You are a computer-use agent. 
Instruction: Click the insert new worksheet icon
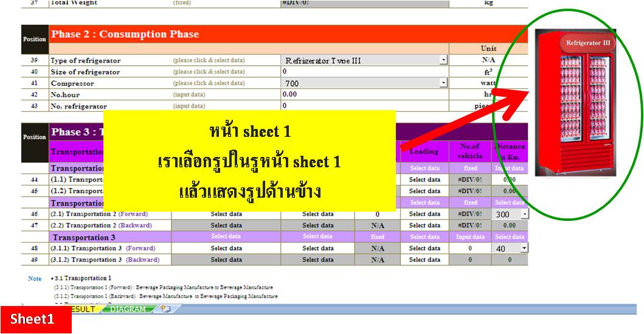pos(165,309)
